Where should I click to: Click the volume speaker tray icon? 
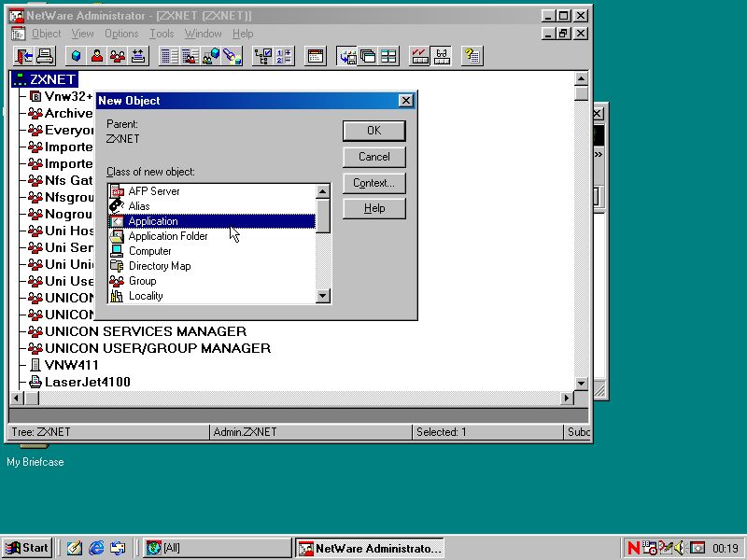click(x=680, y=549)
